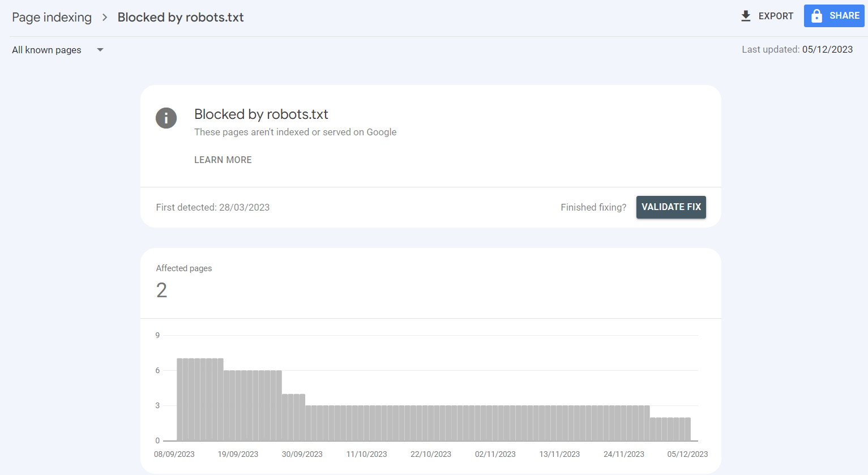Click the chart bar above 22/10/2023
Screen dimensions: 868x475
[x=431, y=423]
